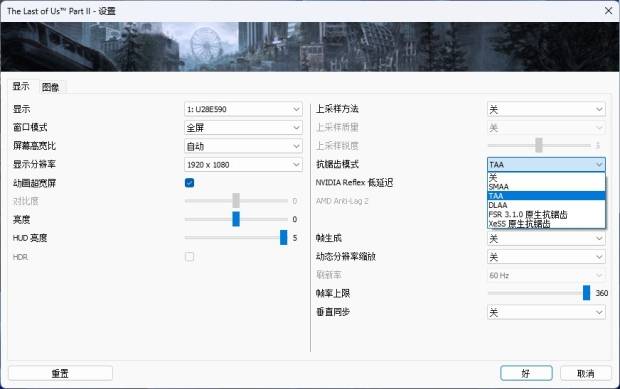Click the 抗锯齿模式 label text

point(337,164)
